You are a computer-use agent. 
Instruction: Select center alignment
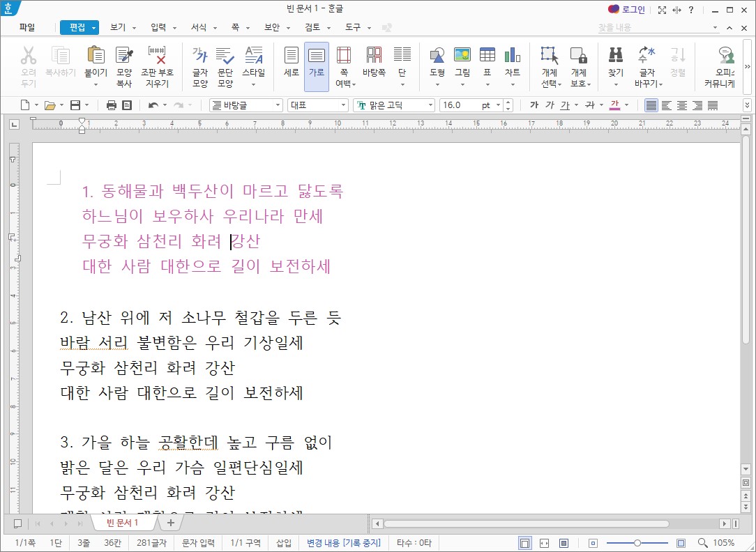(x=682, y=105)
